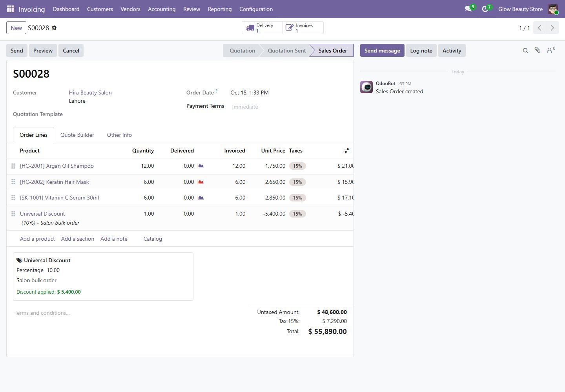
Task: Open the Configuration menu
Action: pyautogui.click(x=256, y=9)
